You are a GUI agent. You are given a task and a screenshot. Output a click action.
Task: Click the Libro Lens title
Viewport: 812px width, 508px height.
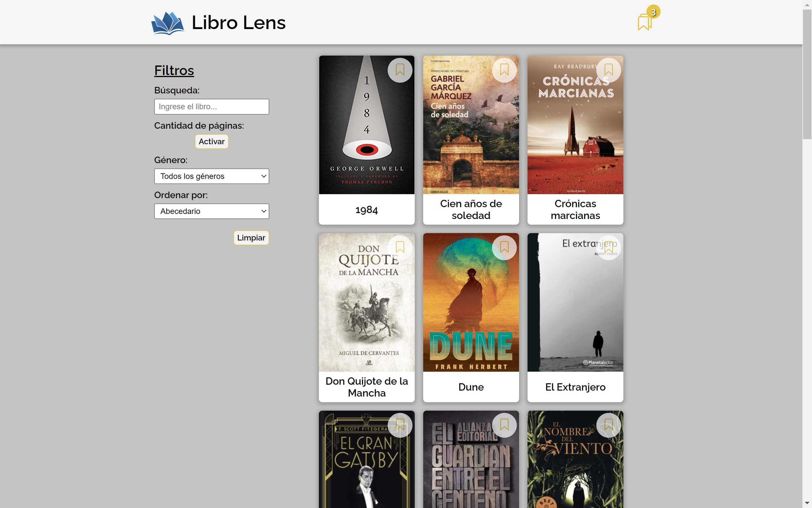point(238,23)
